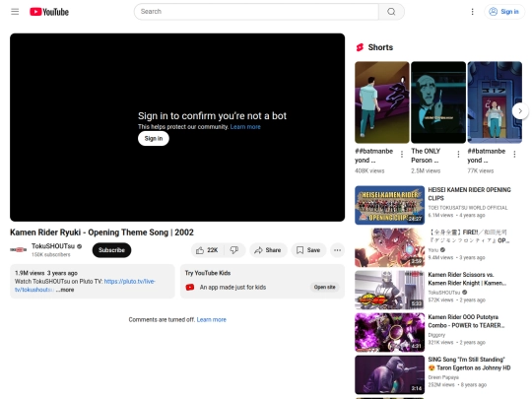
Task: Open Learn more link in player message
Action: [245, 127]
